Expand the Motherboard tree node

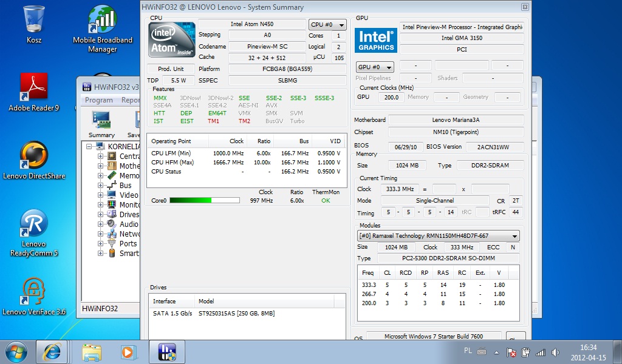100,166
